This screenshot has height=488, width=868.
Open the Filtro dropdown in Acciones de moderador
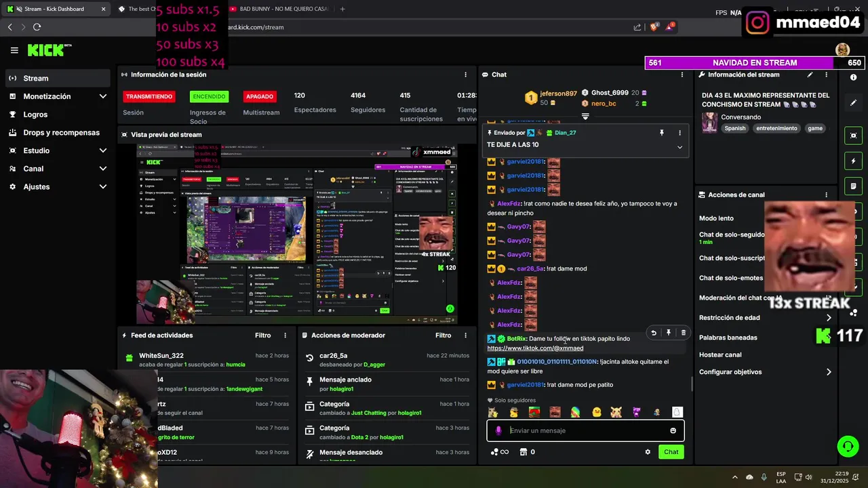click(x=443, y=335)
